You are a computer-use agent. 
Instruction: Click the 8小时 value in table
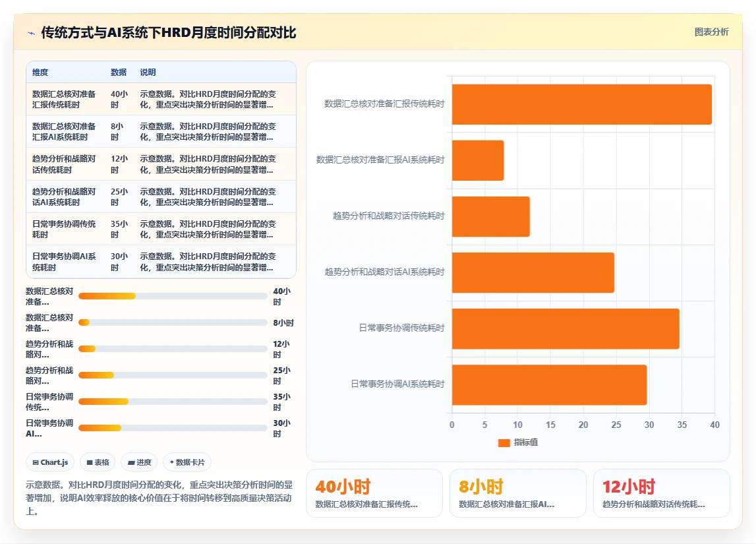click(x=117, y=132)
